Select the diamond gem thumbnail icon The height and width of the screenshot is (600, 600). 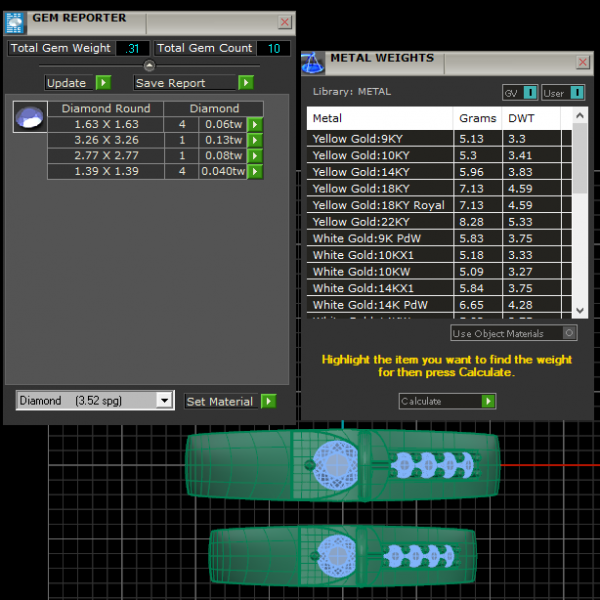click(29, 117)
